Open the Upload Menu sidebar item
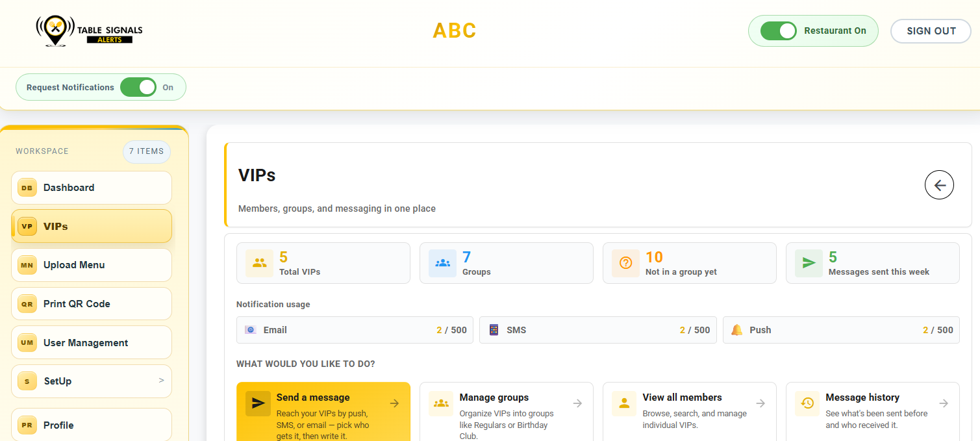 tap(92, 265)
